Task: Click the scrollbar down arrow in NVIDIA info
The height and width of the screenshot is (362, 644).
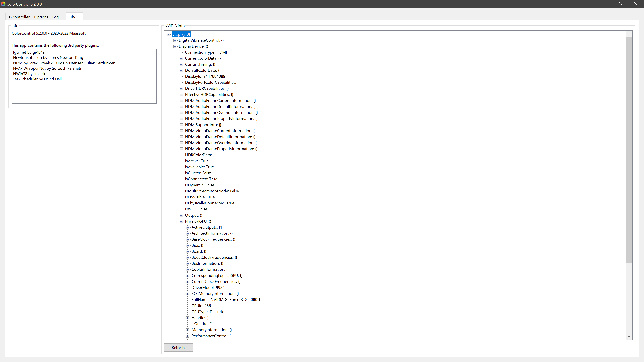Action: pos(629,337)
